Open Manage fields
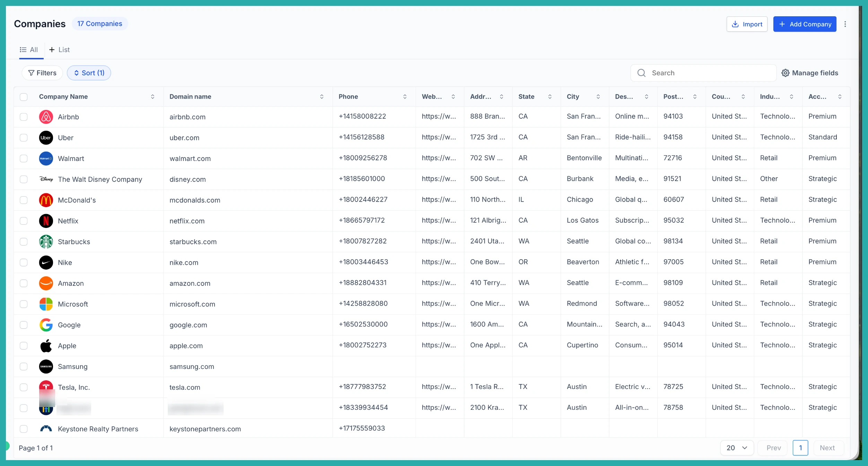The height and width of the screenshot is (466, 868). click(810, 73)
